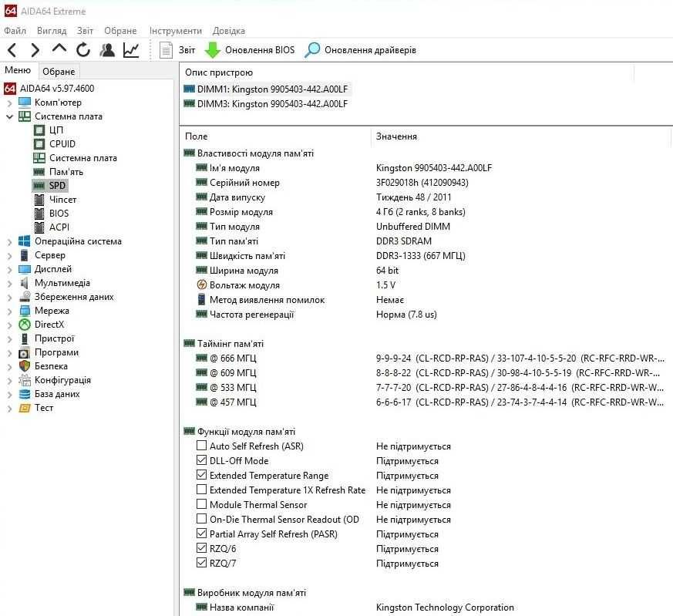
Task: Select the @ 666 МГЦ timing row
Action: tap(430, 358)
